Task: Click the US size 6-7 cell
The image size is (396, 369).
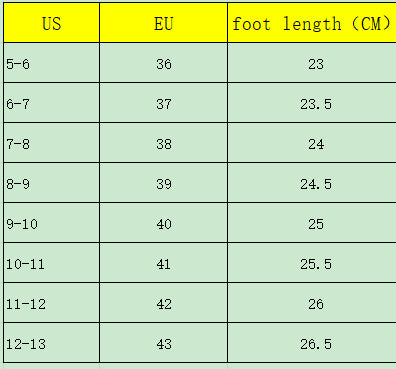Action: (x=52, y=103)
